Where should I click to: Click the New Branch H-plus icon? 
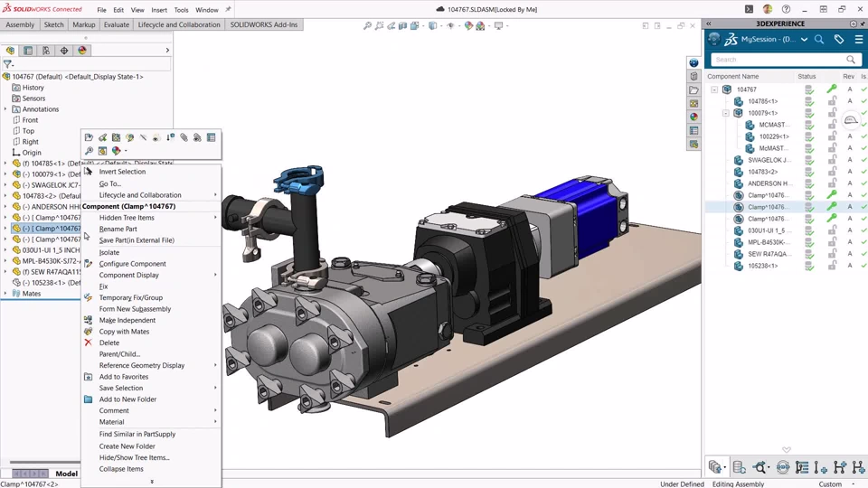840,467
